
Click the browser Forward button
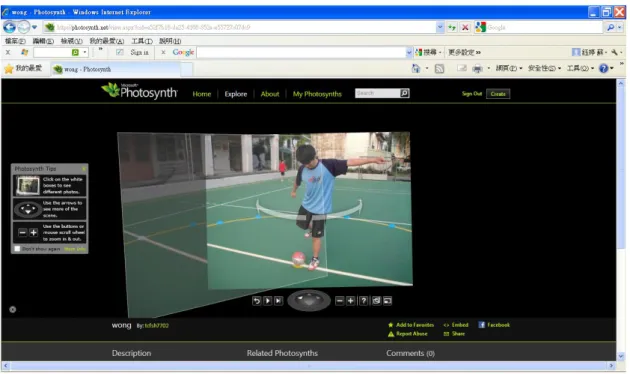[x=24, y=27]
